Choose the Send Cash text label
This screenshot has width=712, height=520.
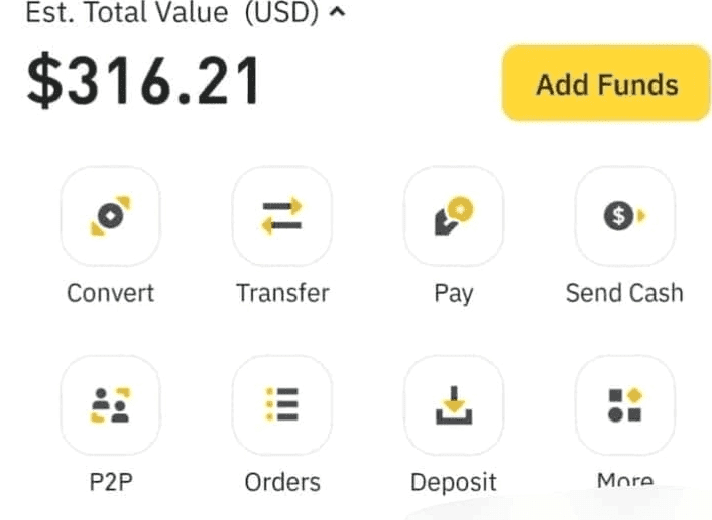click(624, 293)
